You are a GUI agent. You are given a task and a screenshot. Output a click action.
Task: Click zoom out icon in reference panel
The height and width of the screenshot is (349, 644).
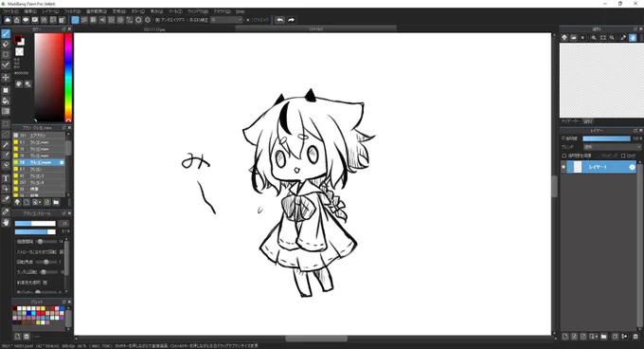coord(612,38)
